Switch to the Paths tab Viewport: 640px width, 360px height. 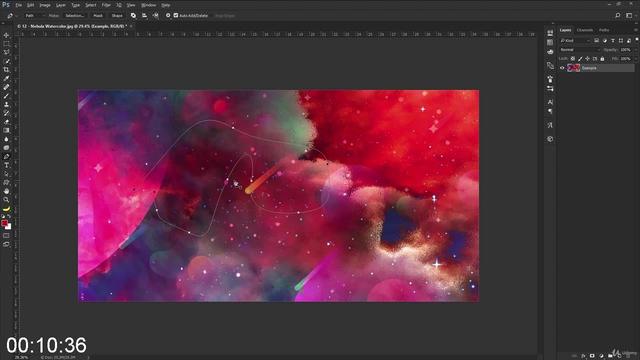pos(604,30)
